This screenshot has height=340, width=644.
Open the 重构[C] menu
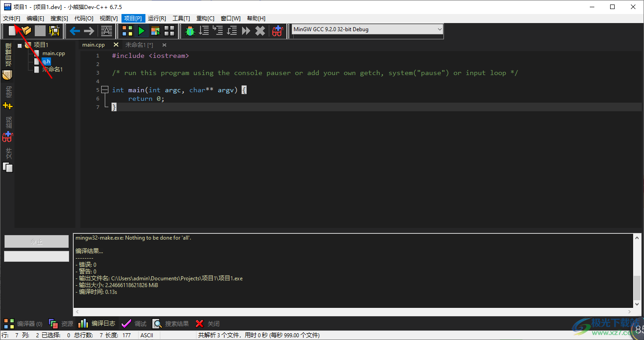tap(205, 19)
